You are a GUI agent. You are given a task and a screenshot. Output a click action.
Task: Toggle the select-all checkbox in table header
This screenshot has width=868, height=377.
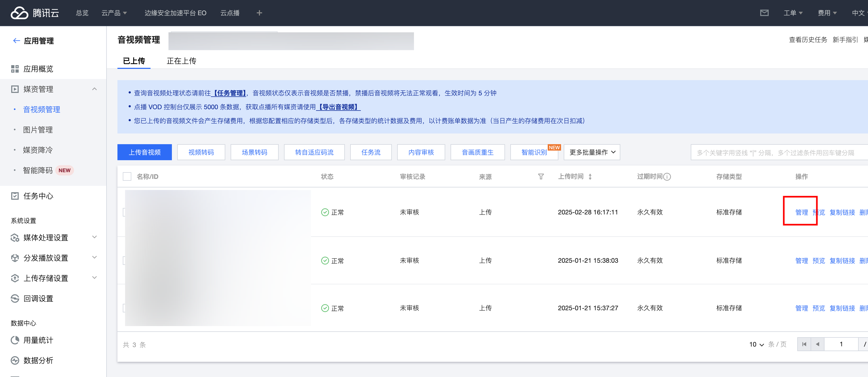[x=127, y=176]
